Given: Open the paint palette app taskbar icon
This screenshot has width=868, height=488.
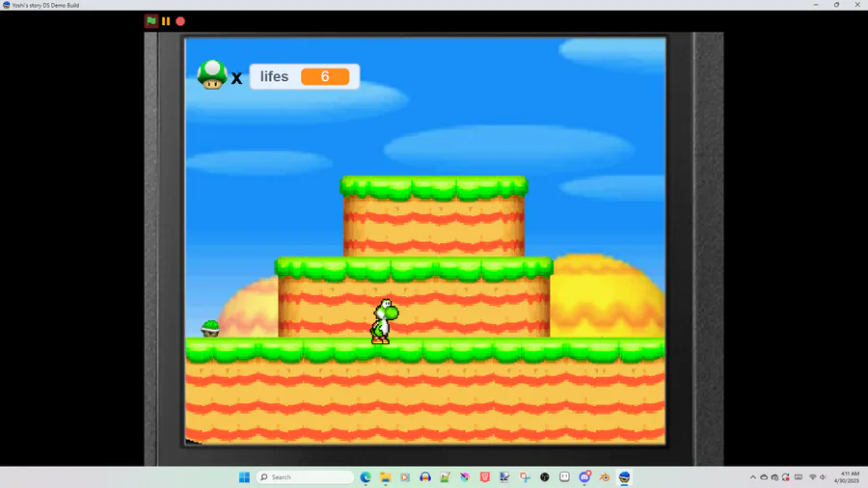Looking at the screenshot, I should (x=465, y=477).
